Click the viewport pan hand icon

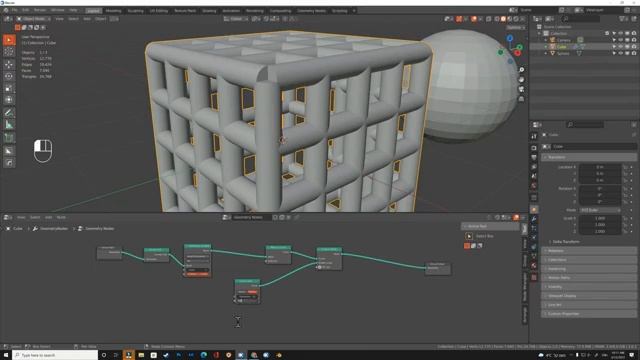pyautogui.click(x=521, y=80)
